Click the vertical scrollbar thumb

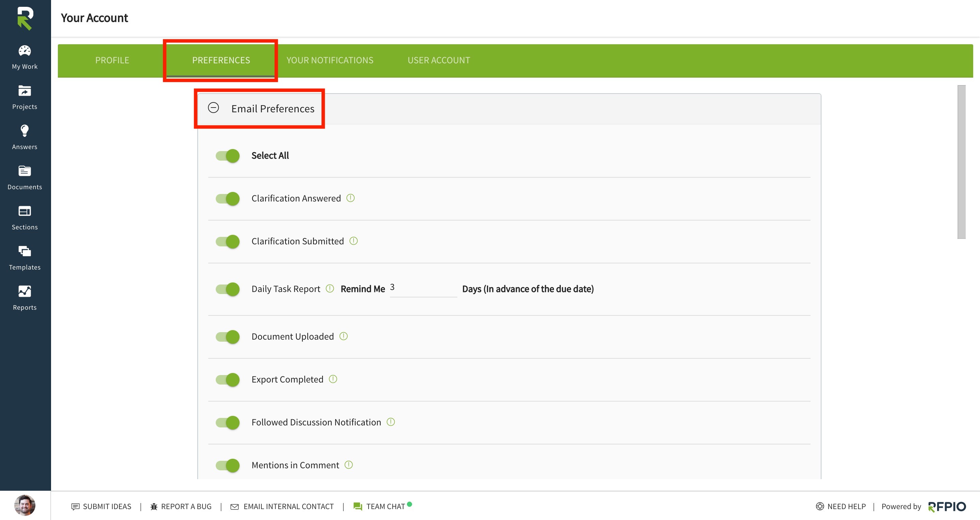click(x=961, y=162)
